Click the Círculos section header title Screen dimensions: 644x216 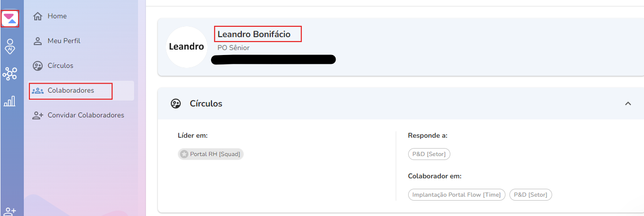[206, 104]
